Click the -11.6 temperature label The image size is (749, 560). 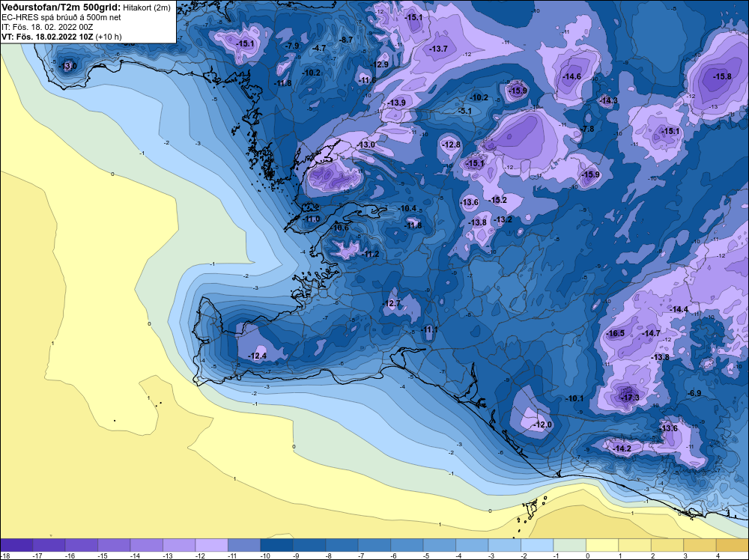coord(367,80)
